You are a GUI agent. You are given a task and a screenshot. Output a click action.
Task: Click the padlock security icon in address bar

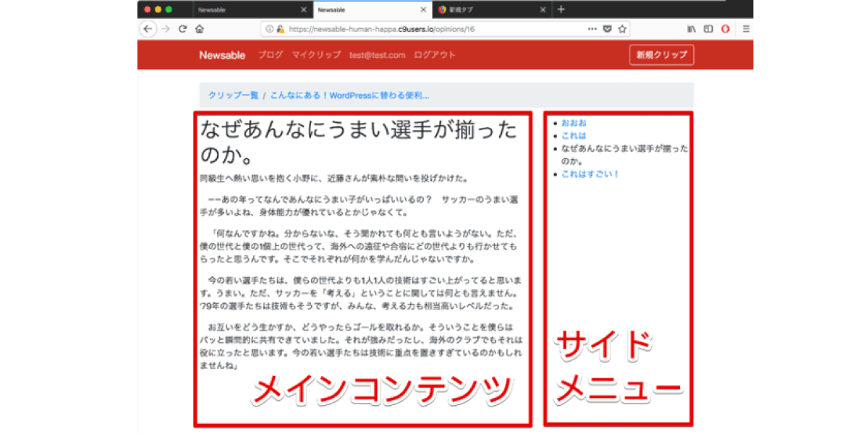280,29
